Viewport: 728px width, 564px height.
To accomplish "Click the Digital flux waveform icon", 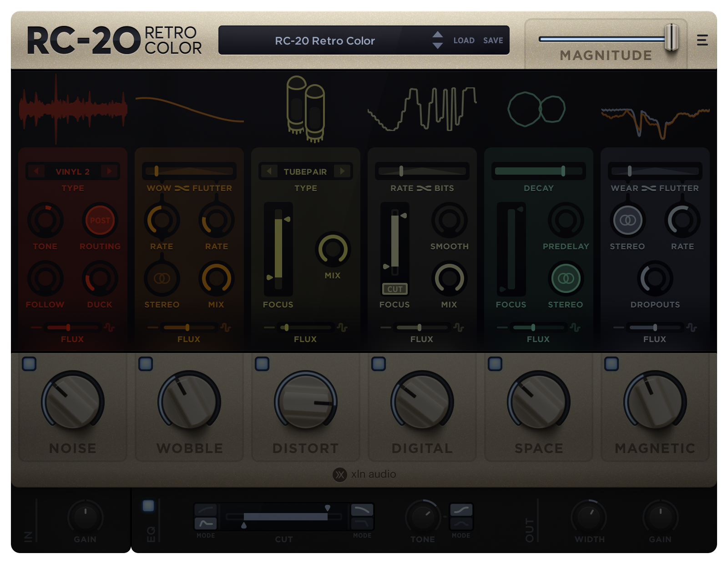I will 459,327.
